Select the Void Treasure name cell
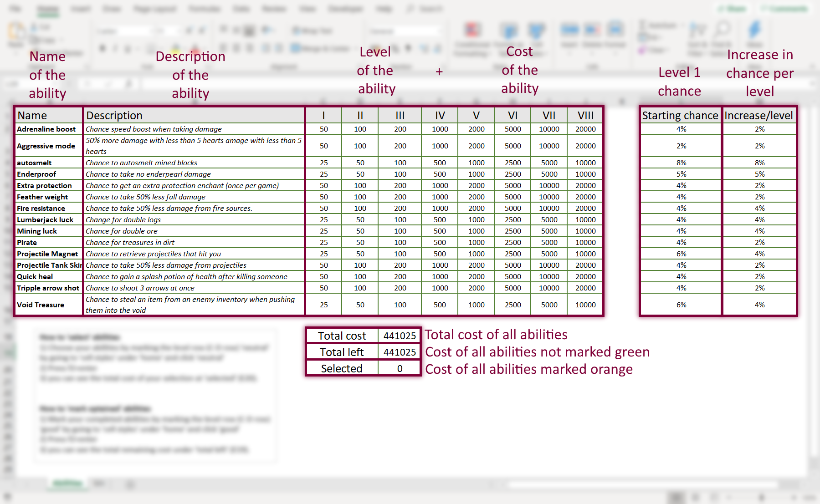 (49, 305)
